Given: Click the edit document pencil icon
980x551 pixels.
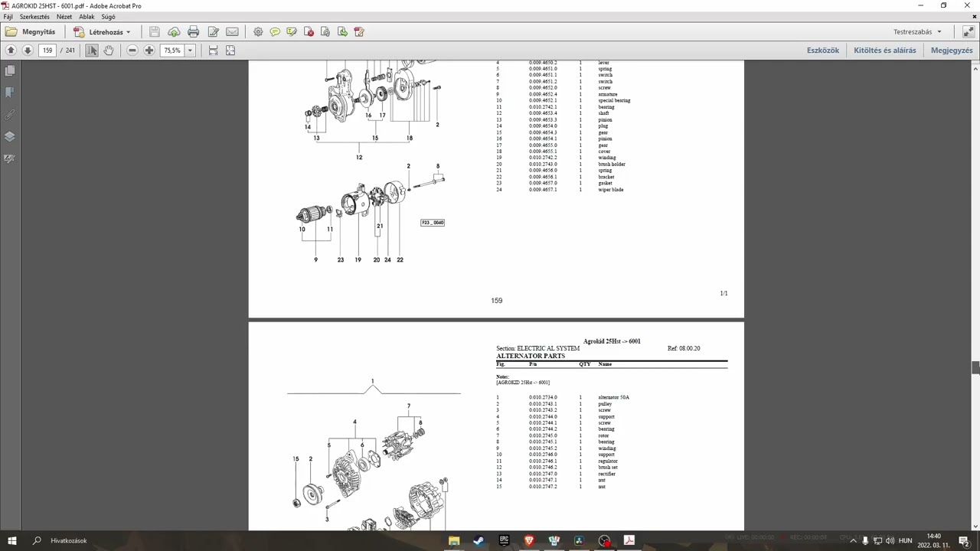Looking at the screenshot, I should coord(213,32).
